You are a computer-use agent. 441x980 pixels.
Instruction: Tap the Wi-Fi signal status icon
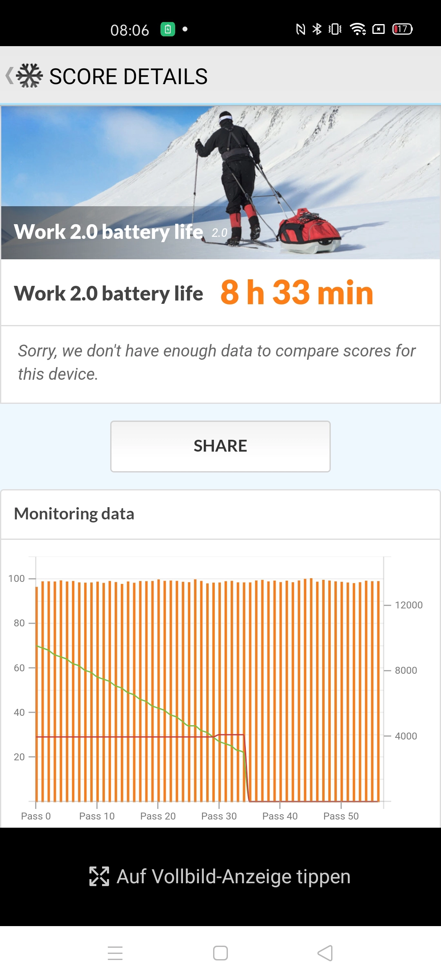(358, 29)
